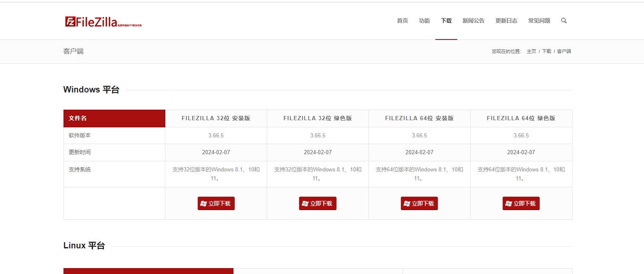Click the FILEZILLA 32位 安装版 column header
This screenshot has height=274, width=644.
pyautogui.click(x=216, y=119)
